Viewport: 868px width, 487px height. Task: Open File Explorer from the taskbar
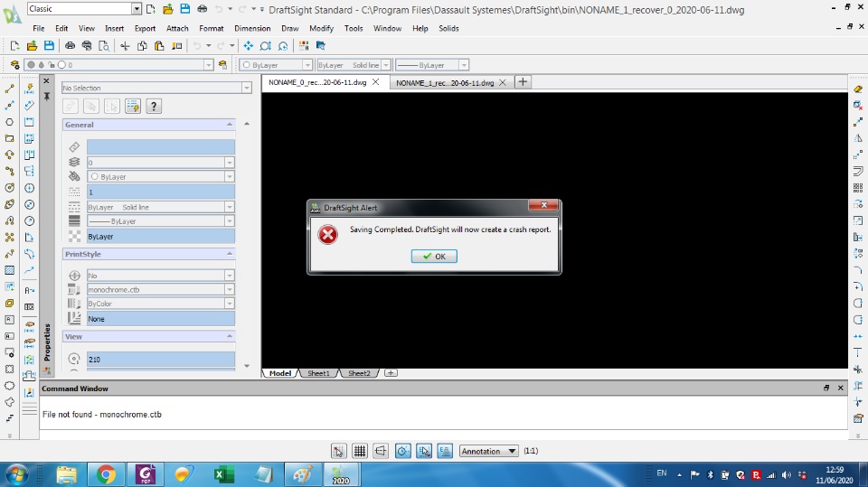66,475
